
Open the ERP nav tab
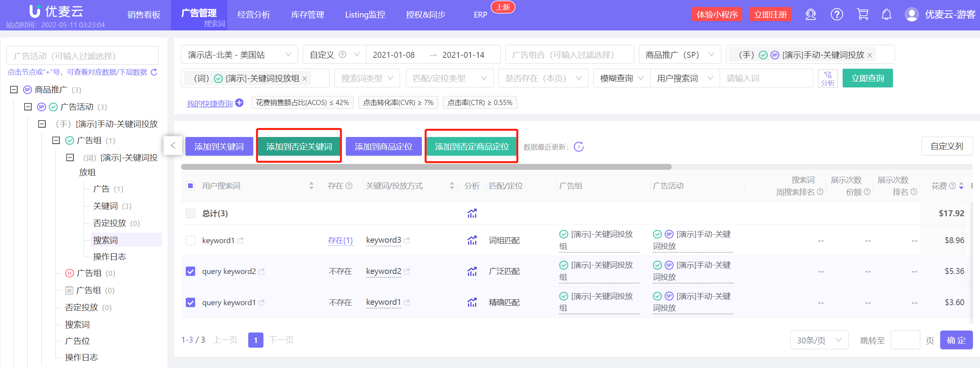pos(480,15)
